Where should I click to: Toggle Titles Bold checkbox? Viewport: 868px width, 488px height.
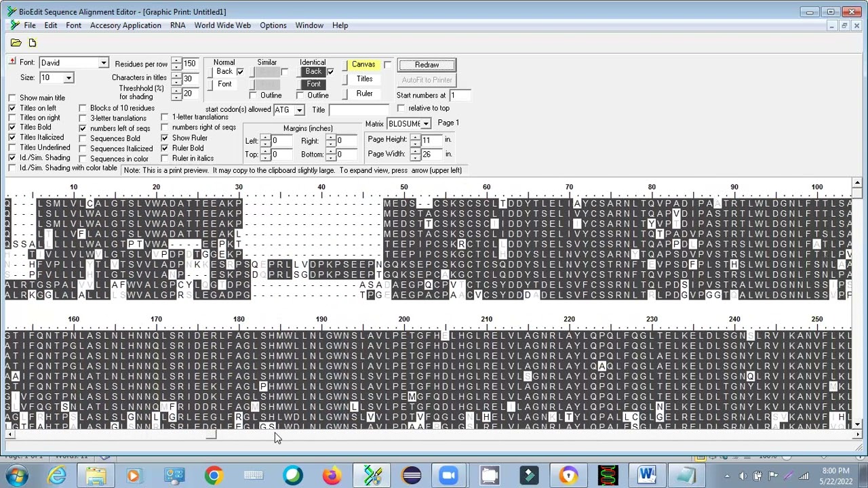[x=12, y=127]
